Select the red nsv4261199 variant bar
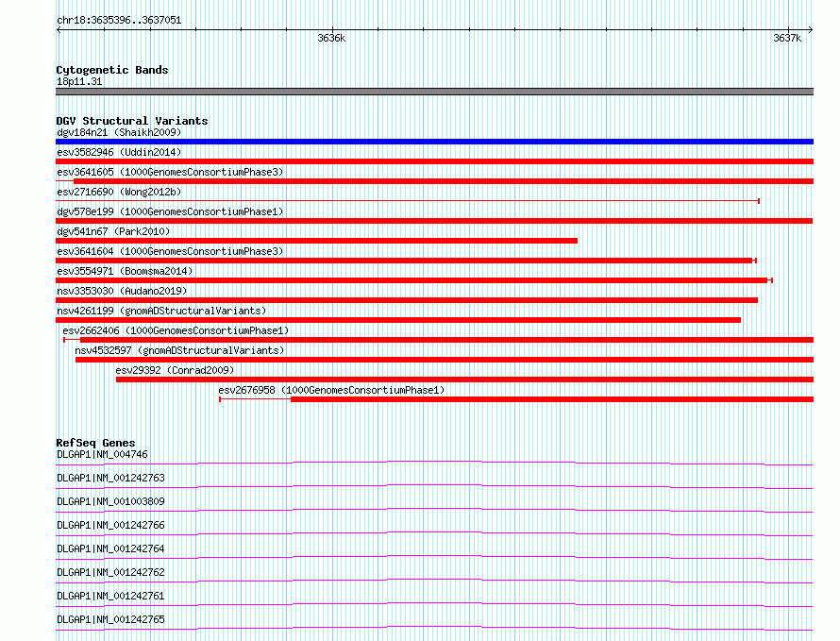The image size is (840, 641). [x=398, y=320]
